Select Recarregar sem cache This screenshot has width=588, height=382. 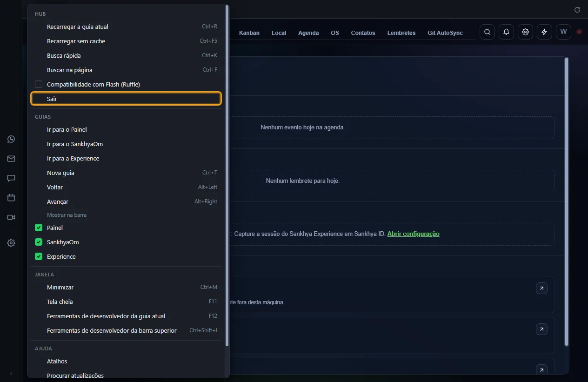[126, 41]
